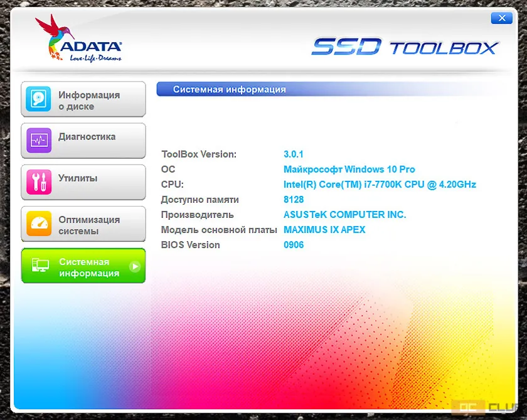Click the Модель основной платы label

click(x=219, y=230)
